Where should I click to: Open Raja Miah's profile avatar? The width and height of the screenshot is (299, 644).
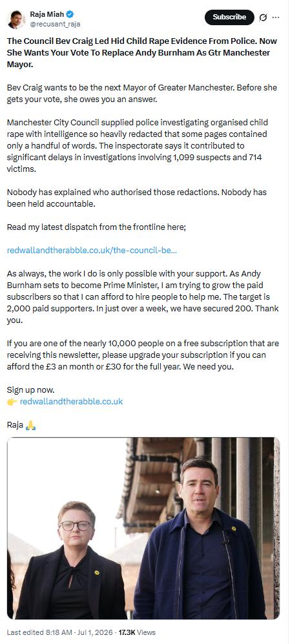[16, 19]
